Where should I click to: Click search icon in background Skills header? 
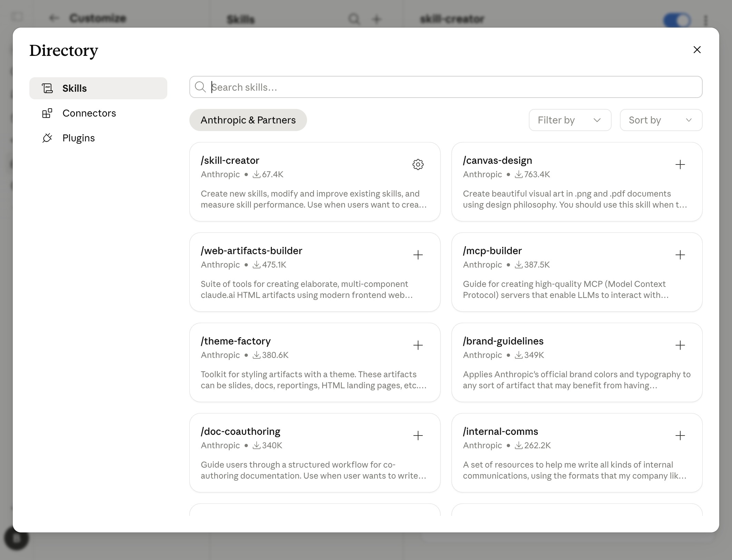point(354,19)
